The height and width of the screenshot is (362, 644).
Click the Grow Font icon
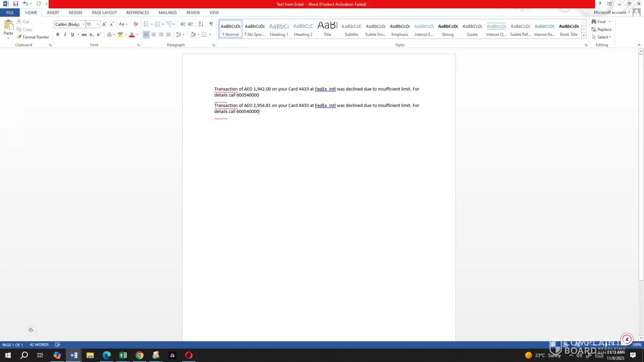104,24
